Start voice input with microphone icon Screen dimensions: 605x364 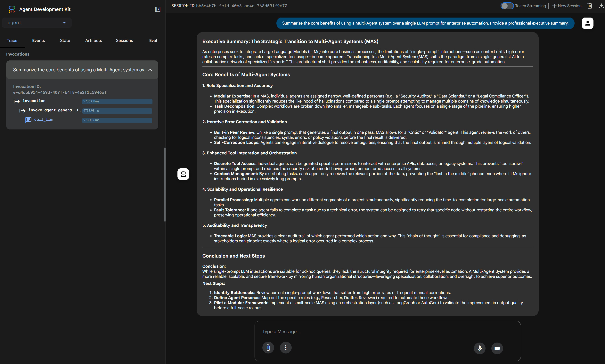tap(479, 348)
